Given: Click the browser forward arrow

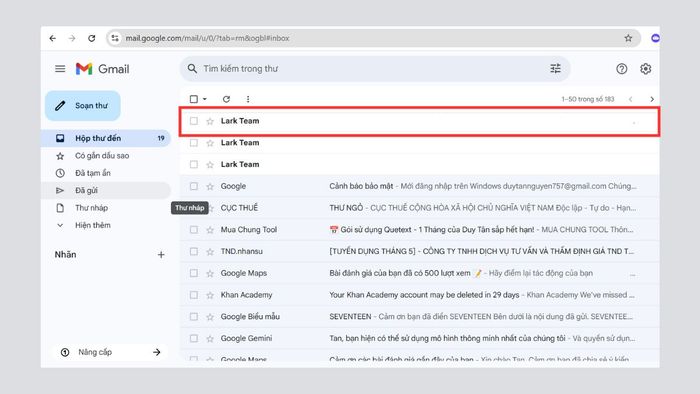Looking at the screenshot, I should pyautogui.click(x=72, y=38).
